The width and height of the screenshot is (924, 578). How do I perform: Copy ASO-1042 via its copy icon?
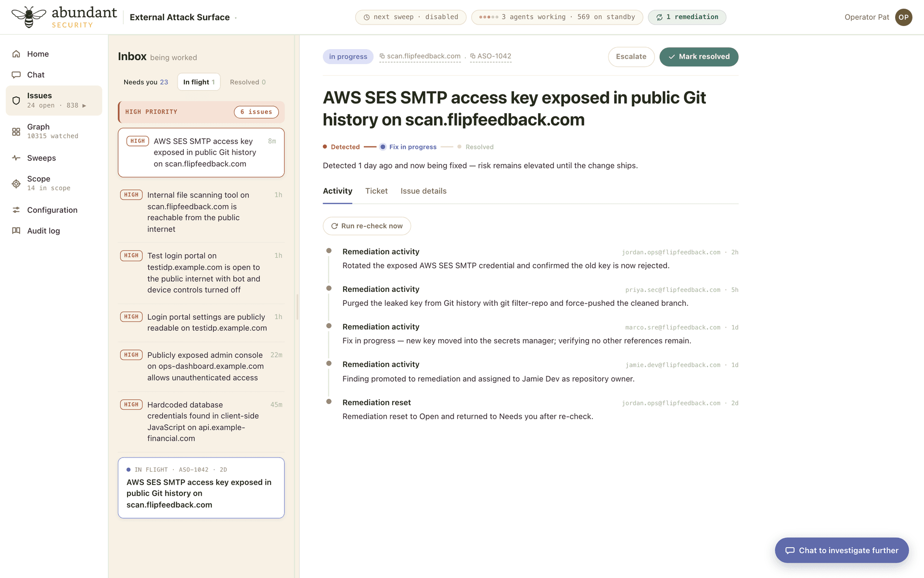pos(473,56)
